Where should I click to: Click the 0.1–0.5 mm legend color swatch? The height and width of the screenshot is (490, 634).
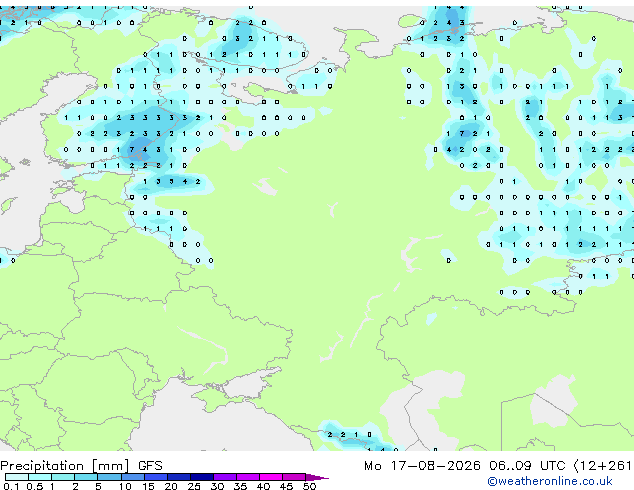(x=17, y=477)
